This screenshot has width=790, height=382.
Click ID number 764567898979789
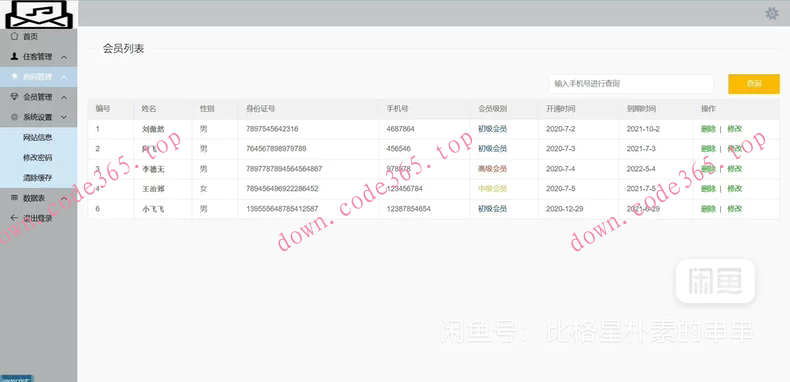point(276,149)
